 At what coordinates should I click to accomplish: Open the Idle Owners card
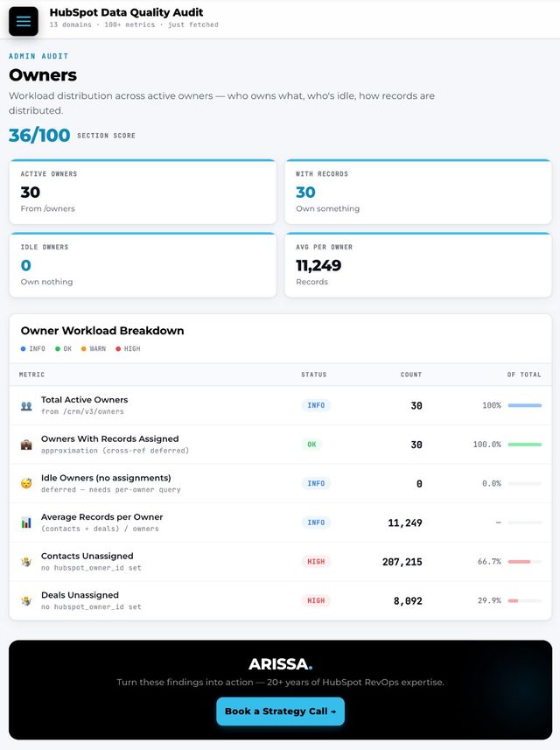coord(143,265)
